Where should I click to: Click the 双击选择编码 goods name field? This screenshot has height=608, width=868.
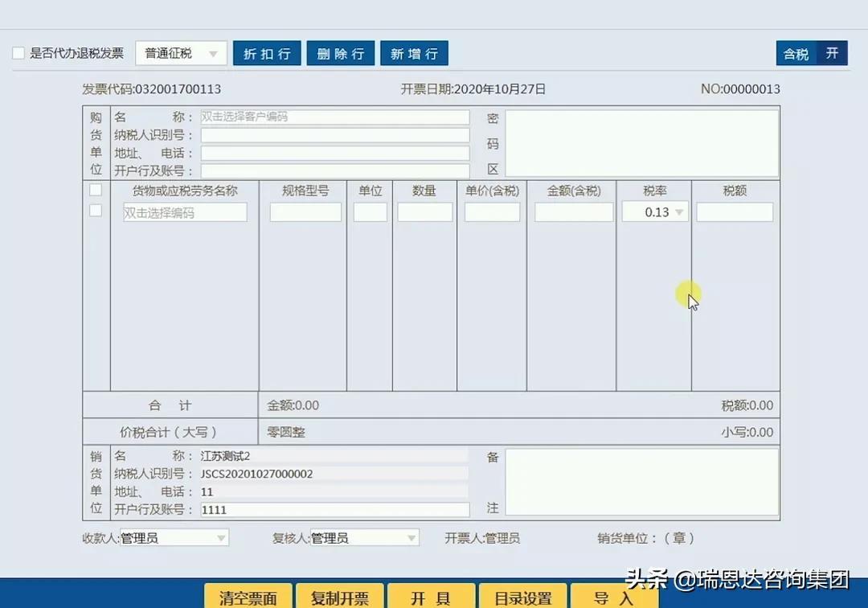pyautogui.click(x=185, y=212)
